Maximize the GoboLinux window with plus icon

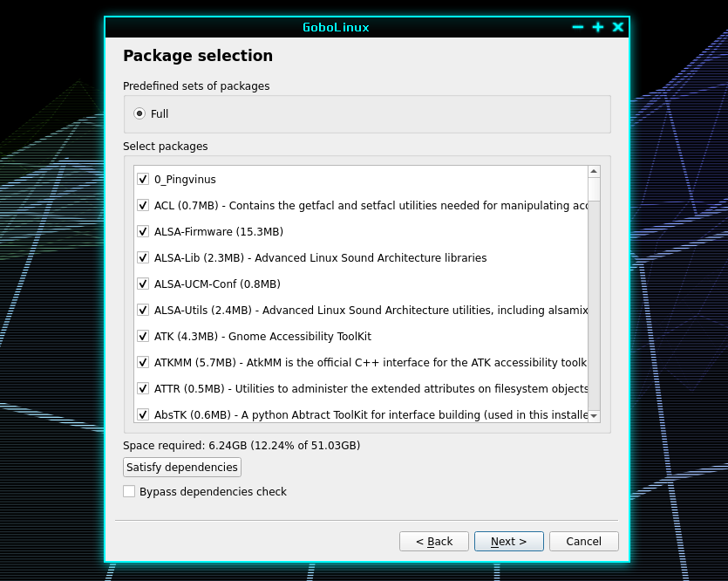coord(598,27)
